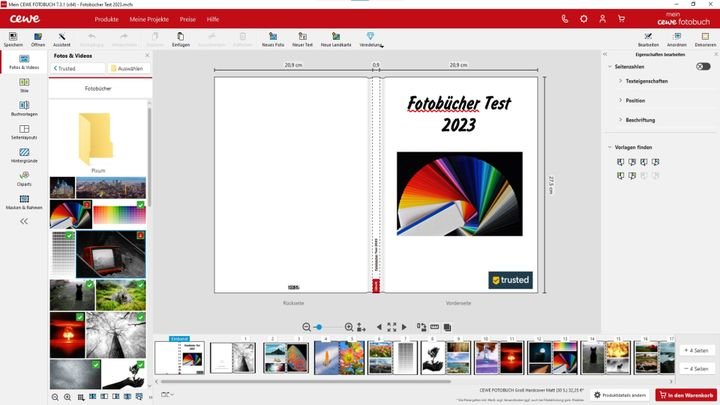Open the Meine Projekte menu
This screenshot has height=405, width=720.
pos(148,19)
